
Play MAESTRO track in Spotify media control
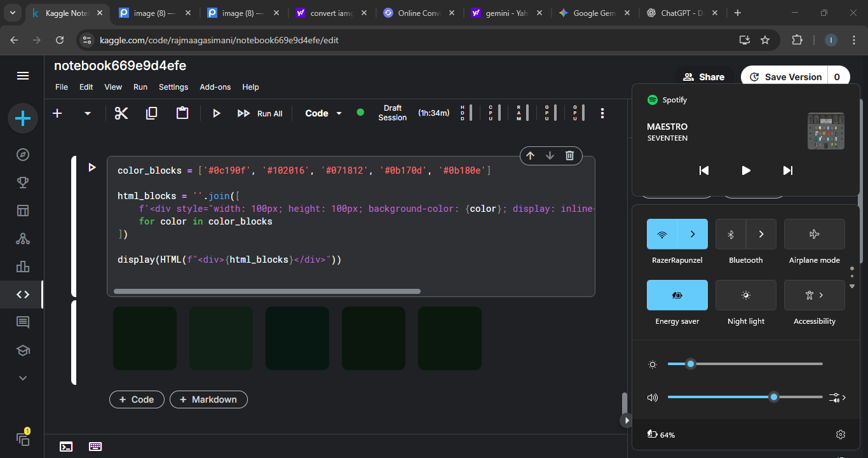click(746, 170)
